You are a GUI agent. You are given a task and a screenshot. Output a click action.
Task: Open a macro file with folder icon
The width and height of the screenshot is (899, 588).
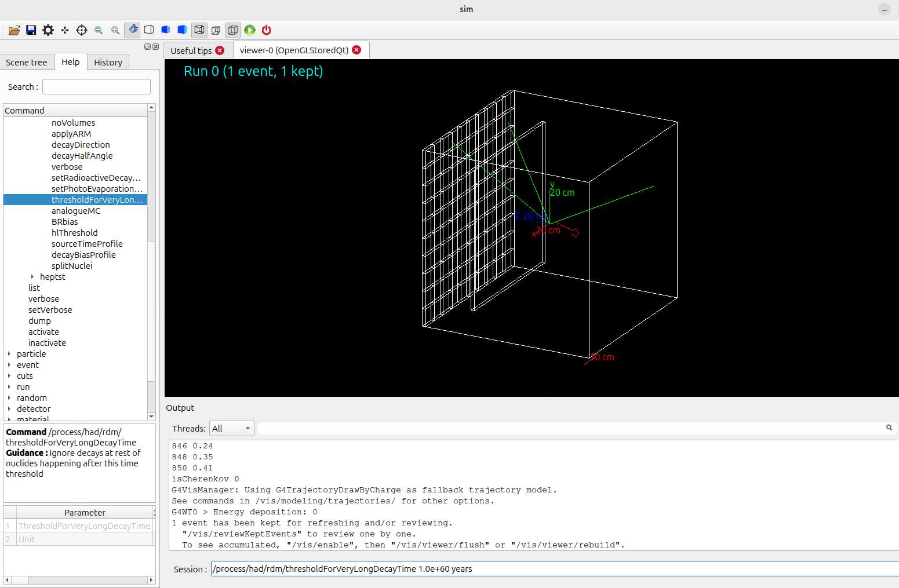[14, 30]
